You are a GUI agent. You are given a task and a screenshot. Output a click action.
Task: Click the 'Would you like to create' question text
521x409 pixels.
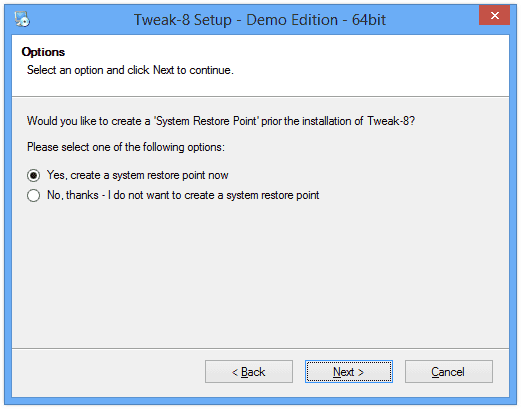click(x=88, y=121)
